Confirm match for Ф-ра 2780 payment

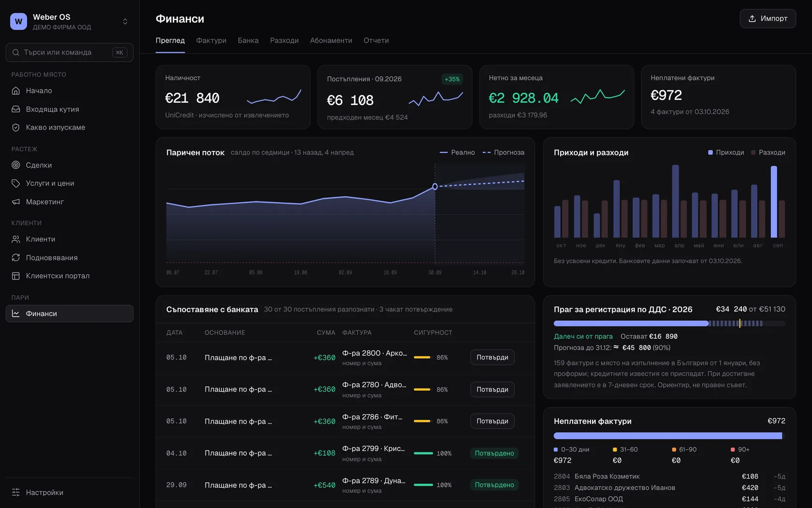pyautogui.click(x=492, y=389)
